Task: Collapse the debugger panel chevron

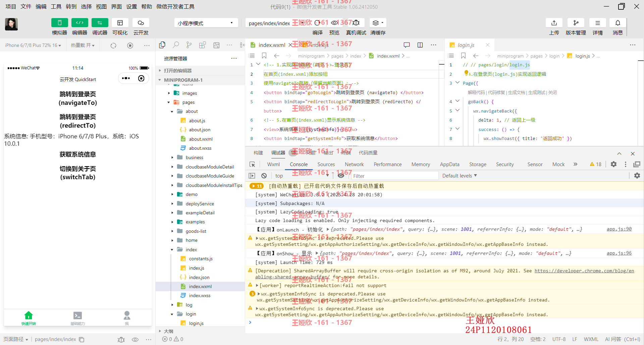Action: (619, 153)
